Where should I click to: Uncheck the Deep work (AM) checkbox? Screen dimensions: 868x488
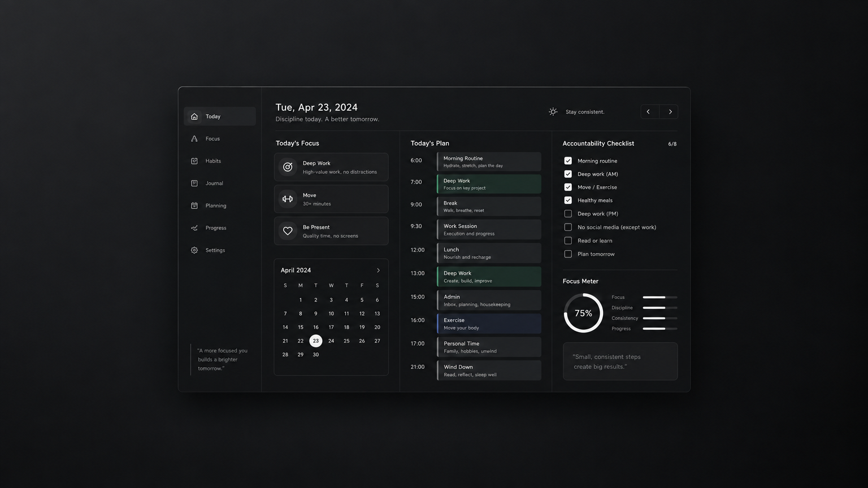568,174
